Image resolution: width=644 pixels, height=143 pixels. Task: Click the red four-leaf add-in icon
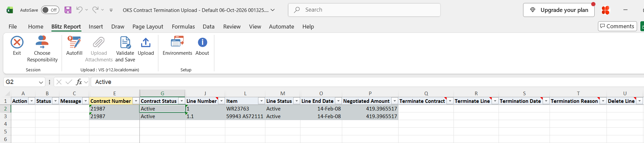tap(606, 10)
